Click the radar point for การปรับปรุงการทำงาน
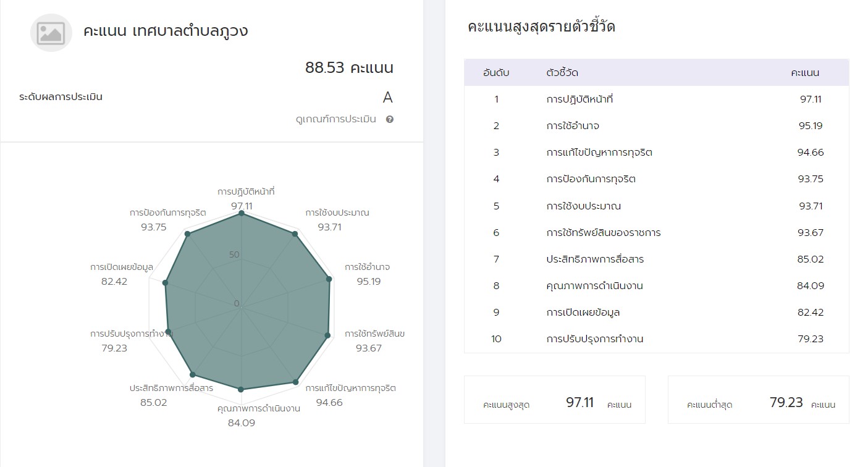Viewport: 868px width, 467px height. [169, 332]
